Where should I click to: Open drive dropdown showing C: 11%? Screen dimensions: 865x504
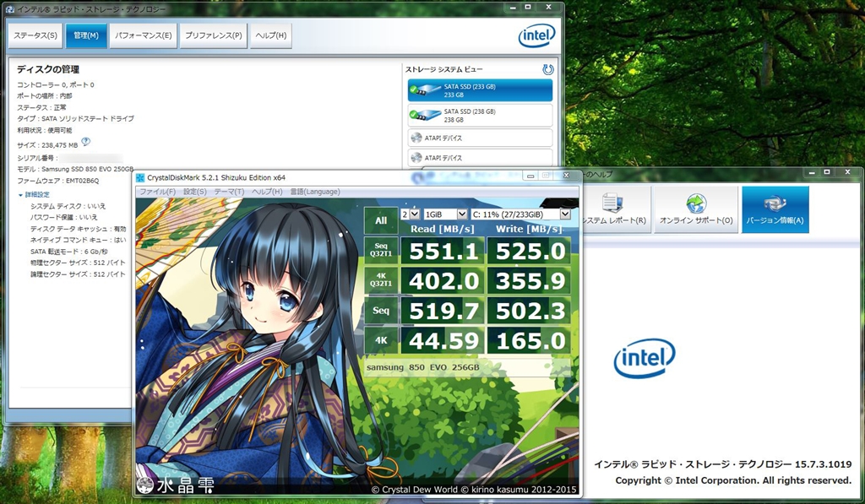tap(520, 214)
